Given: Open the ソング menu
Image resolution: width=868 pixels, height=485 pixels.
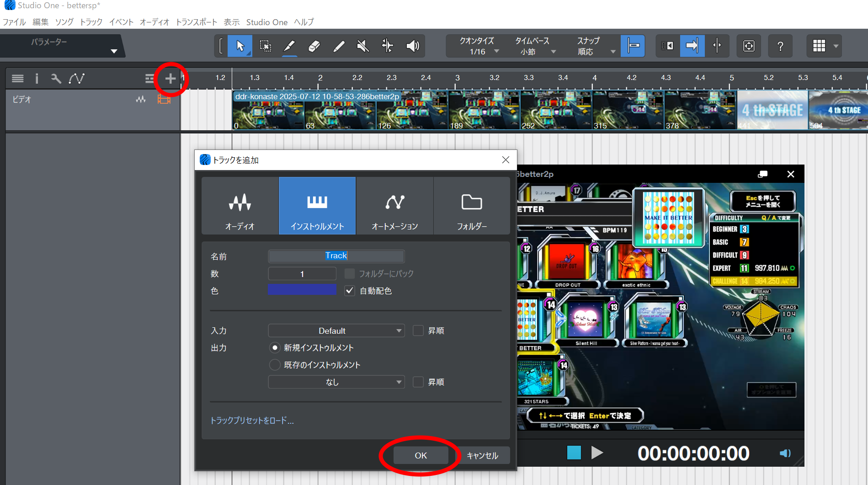Looking at the screenshot, I should tap(64, 22).
